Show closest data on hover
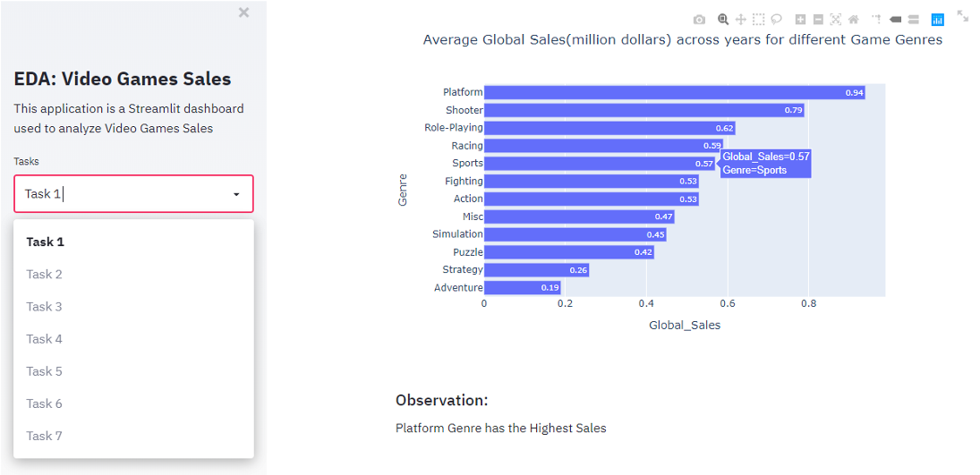The width and height of the screenshot is (980, 475). (896, 20)
